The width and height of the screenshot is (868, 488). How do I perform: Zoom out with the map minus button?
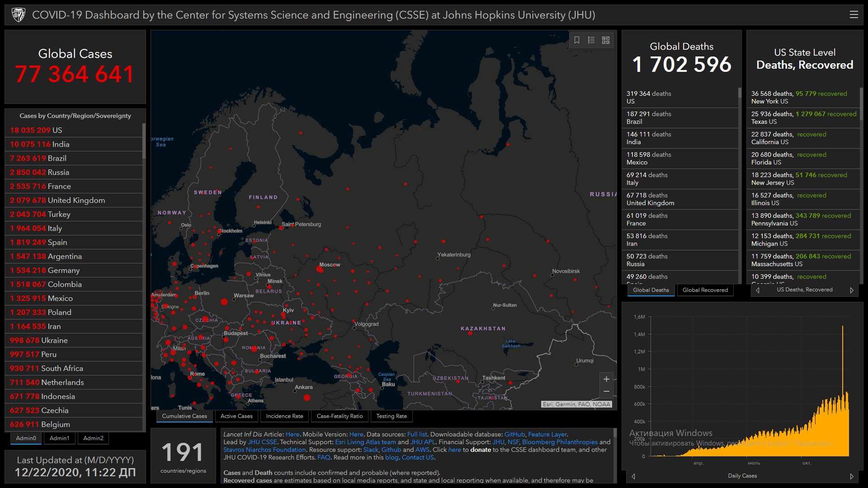point(606,391)
